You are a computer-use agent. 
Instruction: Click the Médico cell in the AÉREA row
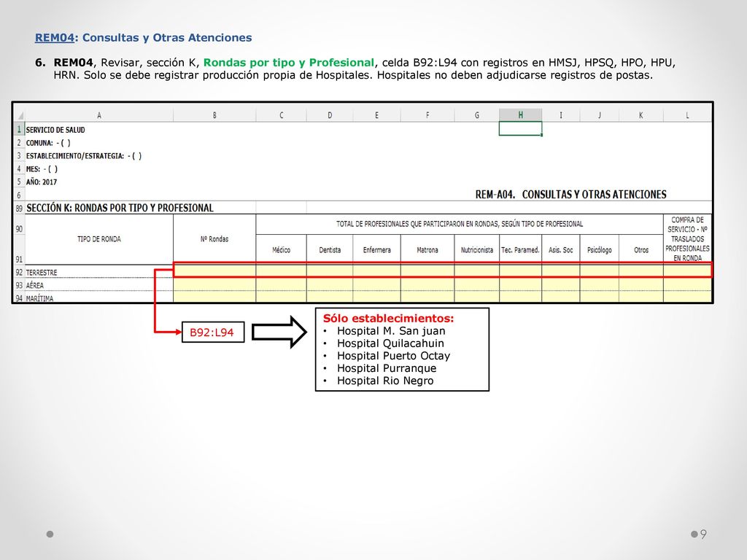click(x=281, y=285)
